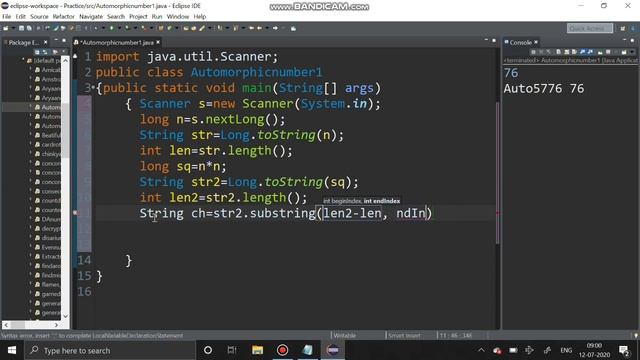Image resolution: width=640 pixels, height=360 pixels.
Task: Click the Bandicam record icon in taskbar
Action: pyautogui.click(x=282, y=350)
